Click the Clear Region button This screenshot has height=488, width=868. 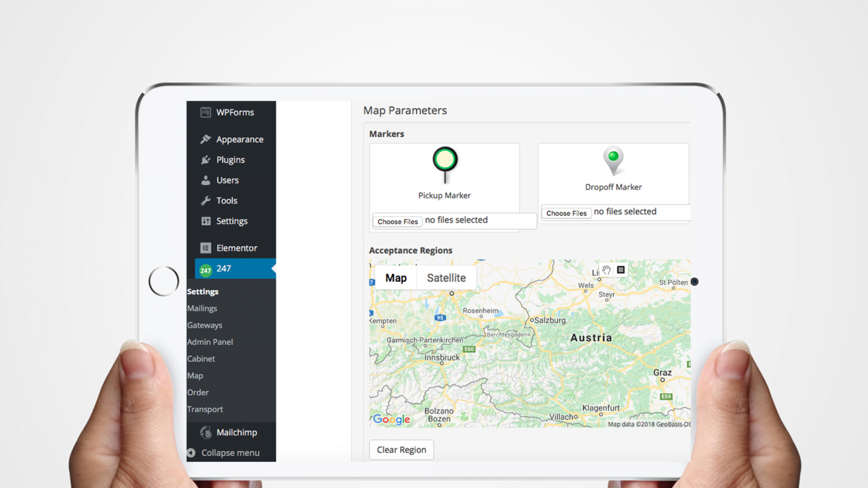tap(401, 450)
